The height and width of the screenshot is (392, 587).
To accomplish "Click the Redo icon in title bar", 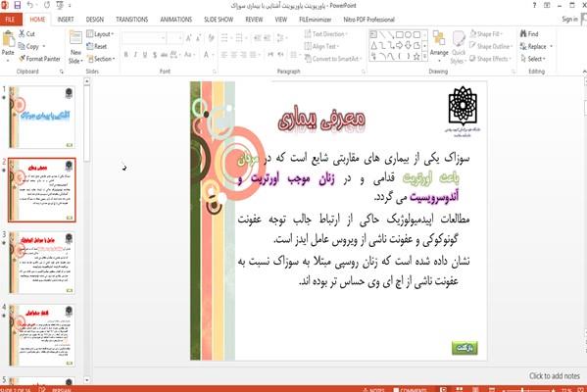I will click(47, 5).
